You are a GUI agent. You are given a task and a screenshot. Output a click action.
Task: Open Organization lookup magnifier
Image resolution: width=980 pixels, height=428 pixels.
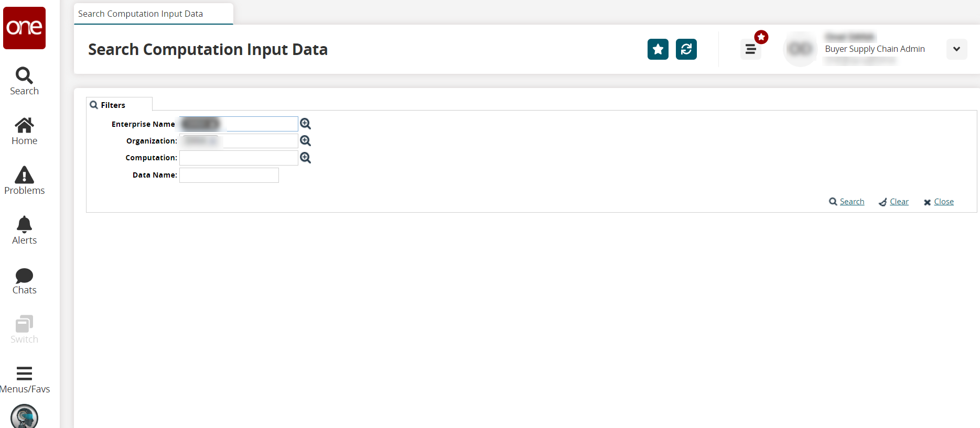[x=305, y=141]
